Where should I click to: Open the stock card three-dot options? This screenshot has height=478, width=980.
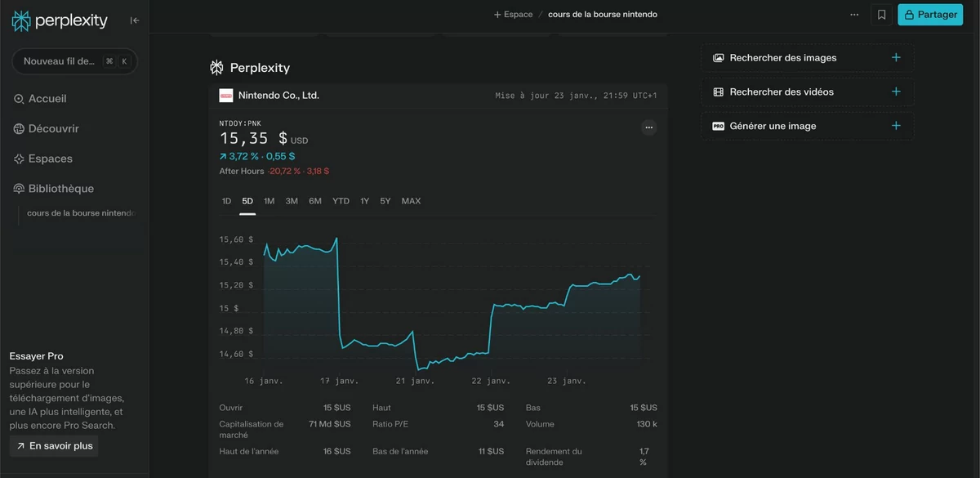click(648, 127)
